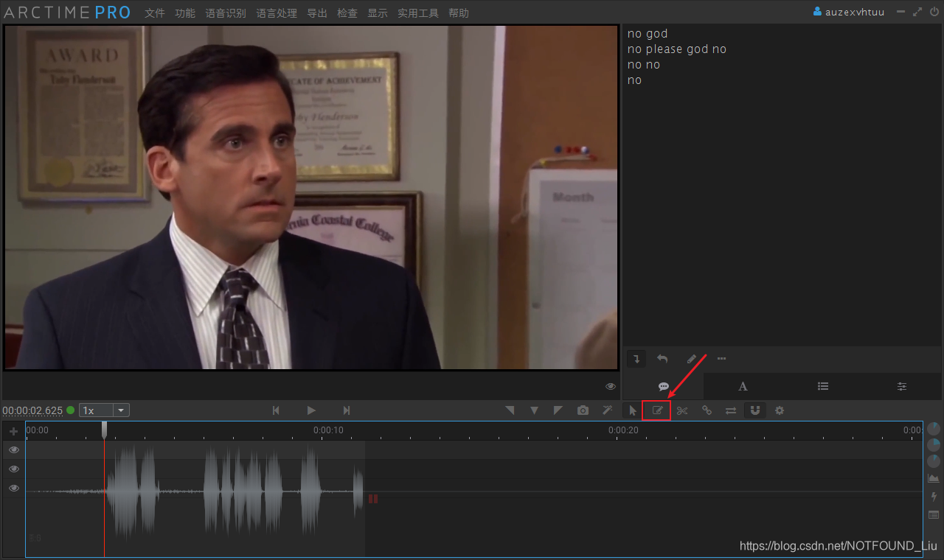Click the text line 'no please god no'
944x560 pixels.
pyautogui.click(x=677, y=49)
